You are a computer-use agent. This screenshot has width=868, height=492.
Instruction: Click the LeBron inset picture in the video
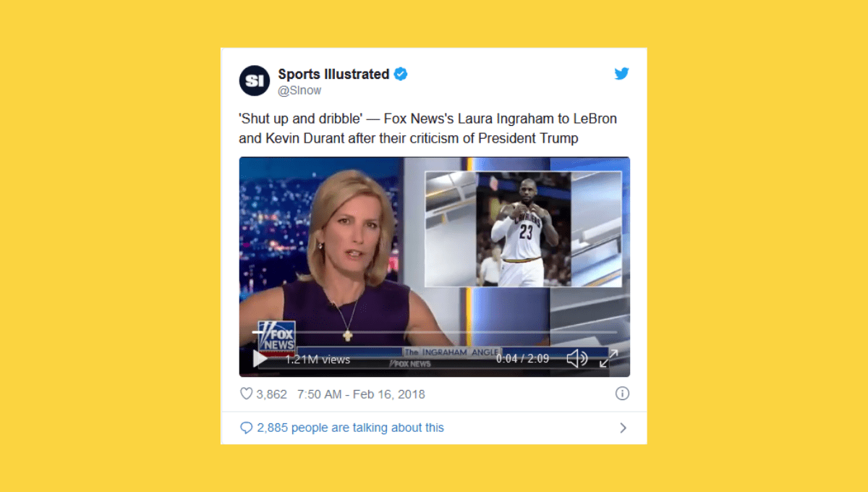pos(523,229)
